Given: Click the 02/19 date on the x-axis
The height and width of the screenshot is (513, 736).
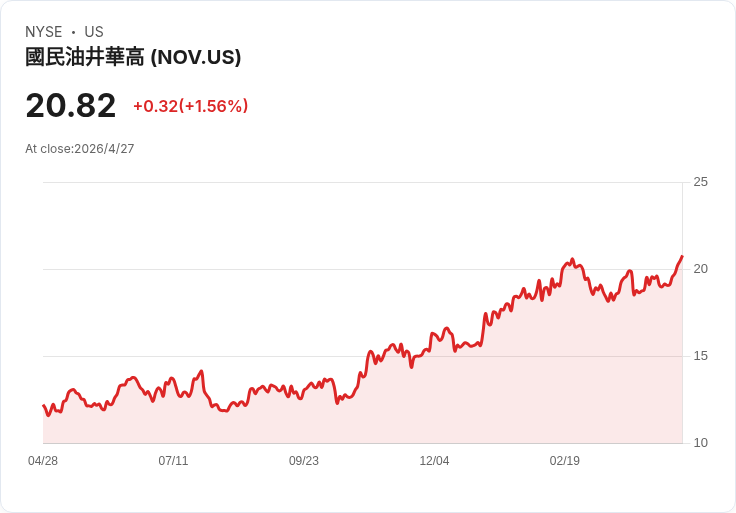Looking at the screenshot, I should pos(565,461).
